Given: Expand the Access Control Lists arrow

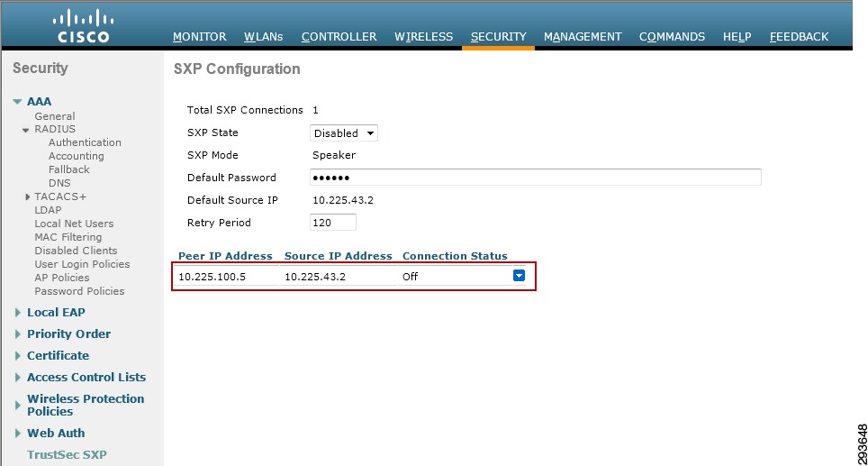Looking at the screenshot, I should point(18,378).
